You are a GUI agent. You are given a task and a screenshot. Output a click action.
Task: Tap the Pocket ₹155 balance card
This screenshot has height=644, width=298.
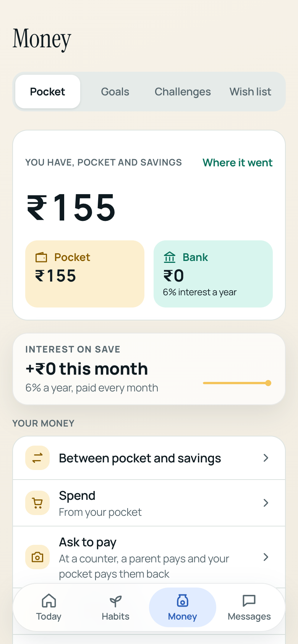85,274
